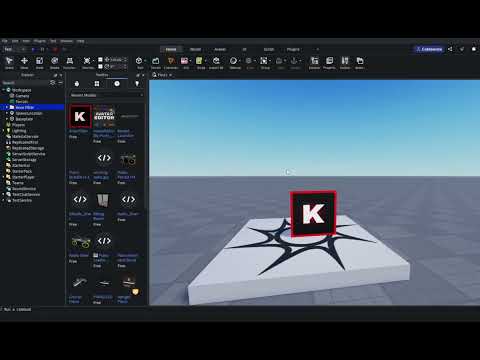Open the Import 3D tool
Viewport: 480px width, 360px height.
coord(216,62)
